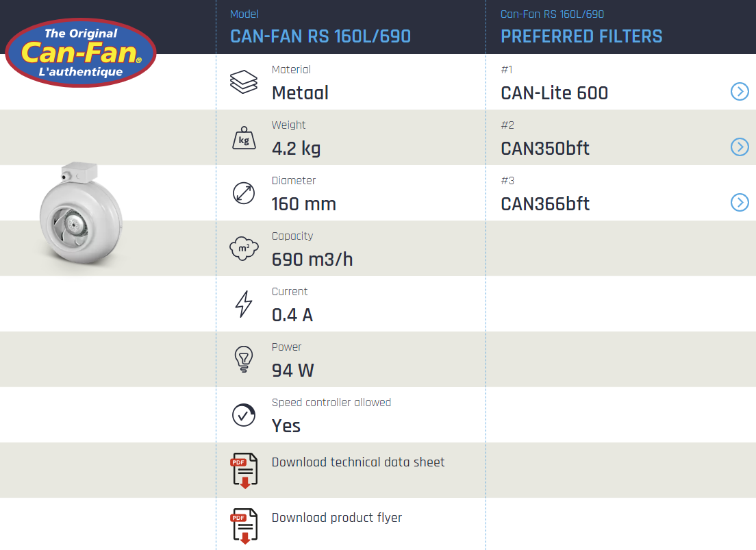Select the CAN350bft filter name
Viewport: 756px width, 550px height.
point(545,149)
